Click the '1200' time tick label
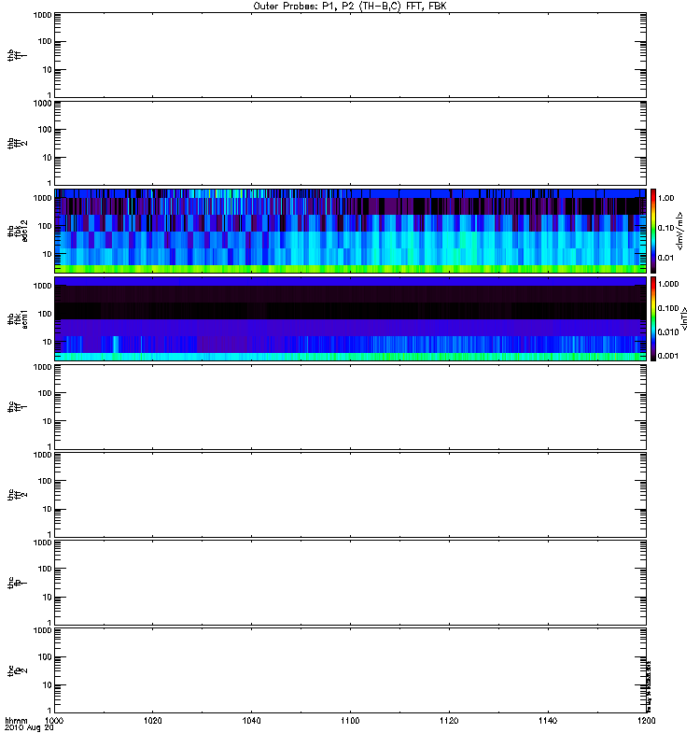 point(646,720)
